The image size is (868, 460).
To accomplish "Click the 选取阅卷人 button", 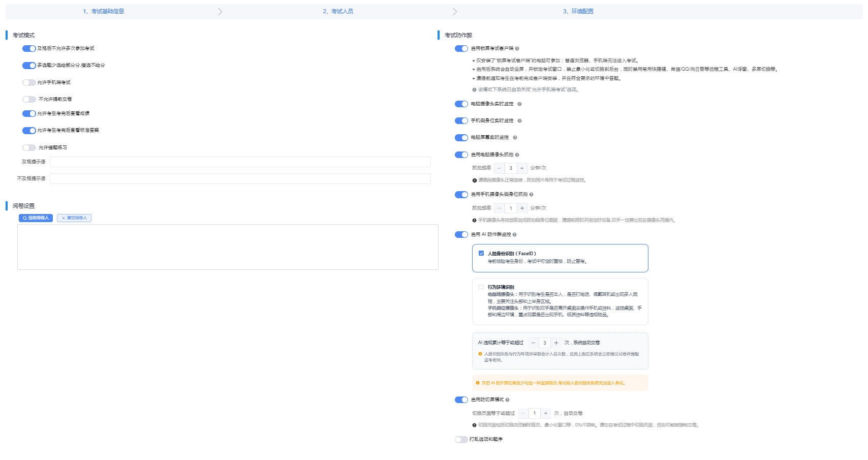I will (36, 218).
